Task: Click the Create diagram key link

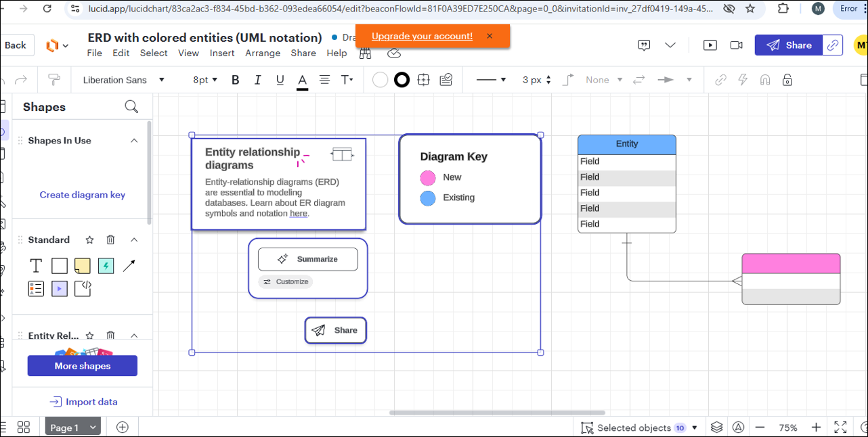Action: (x=82, y=195)
